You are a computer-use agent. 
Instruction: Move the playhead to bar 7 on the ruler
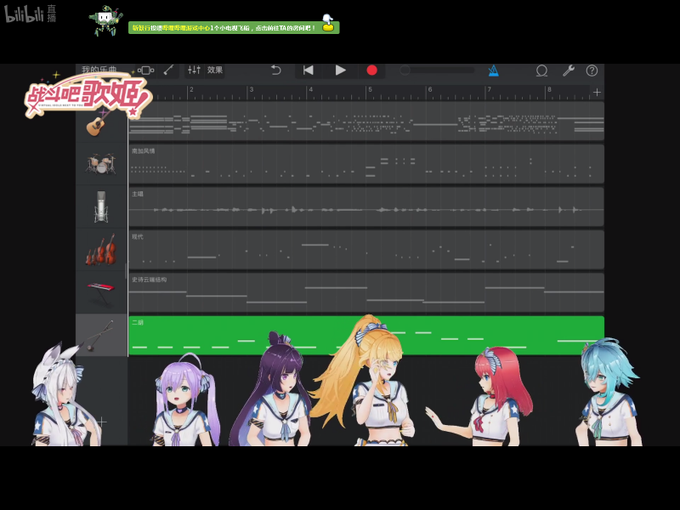(x=489, y=90)
